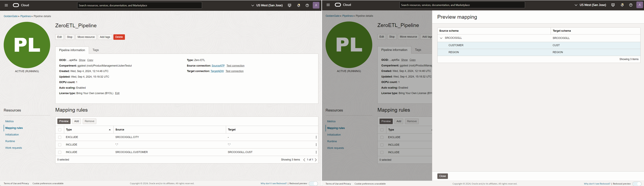
Task: Select CUSTOMER row in Preview mapping
Action: click(x=539, y=45)
